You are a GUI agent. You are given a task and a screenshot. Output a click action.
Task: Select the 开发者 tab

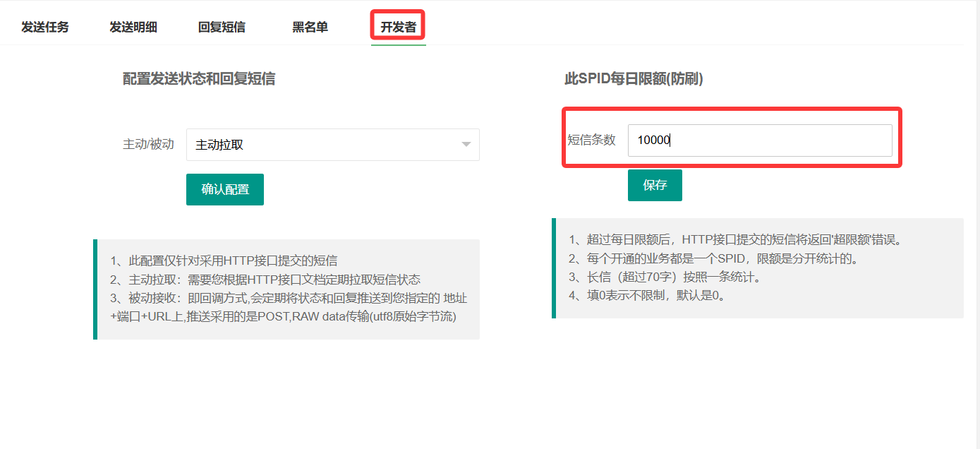tap(398, 28)
